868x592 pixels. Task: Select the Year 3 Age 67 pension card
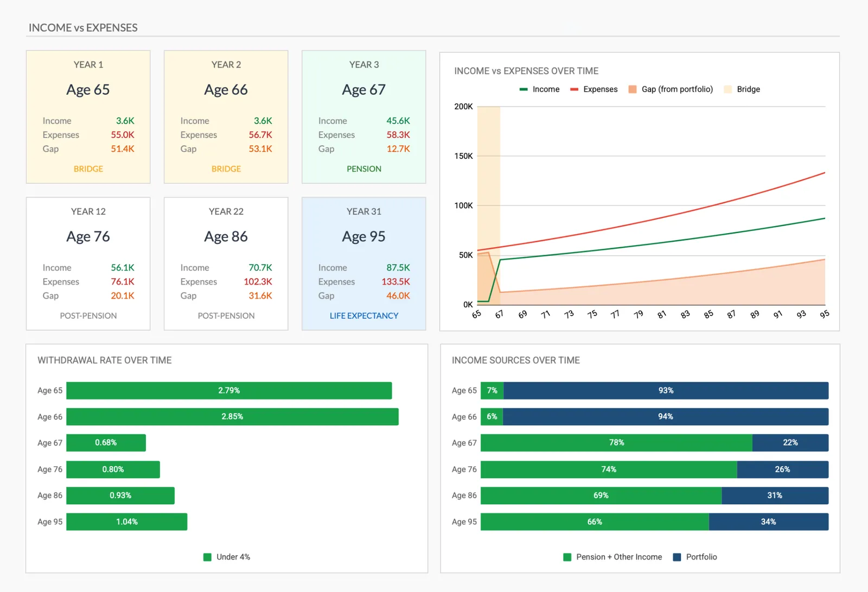click(363, 117)
